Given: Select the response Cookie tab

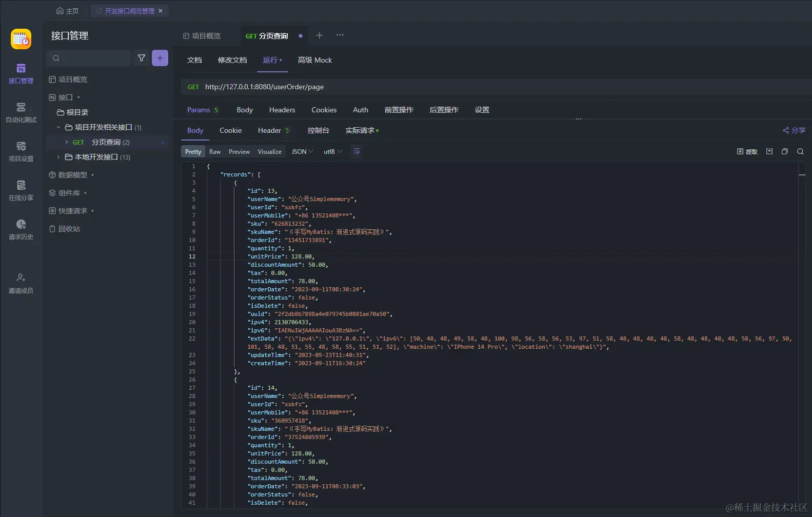Looking at the screenshot, I should pos(231,130).
